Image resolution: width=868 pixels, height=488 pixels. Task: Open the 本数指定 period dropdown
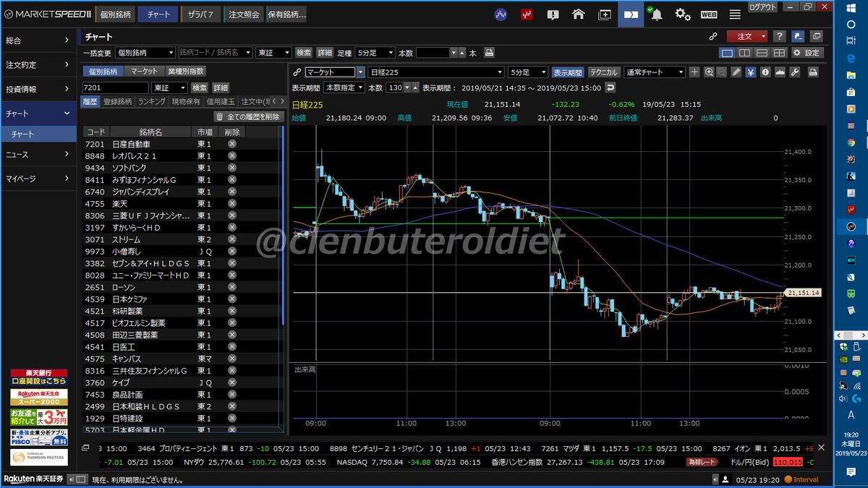click(x=344, y=87)
